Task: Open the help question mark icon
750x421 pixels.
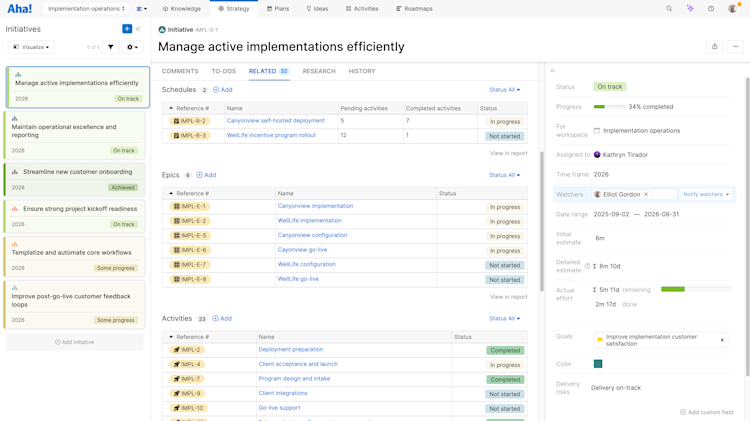Action: [711, 9]
